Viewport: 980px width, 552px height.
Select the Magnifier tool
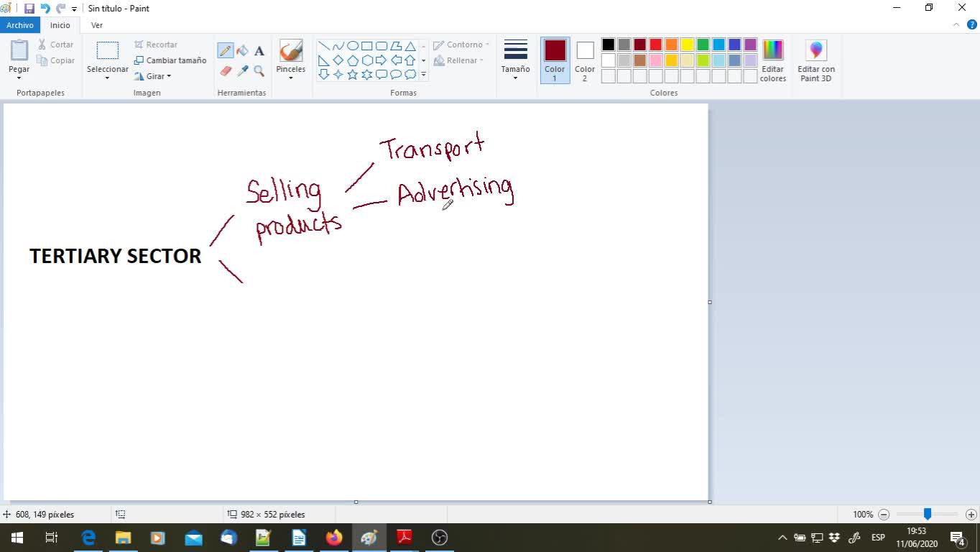tap(259, 71)
